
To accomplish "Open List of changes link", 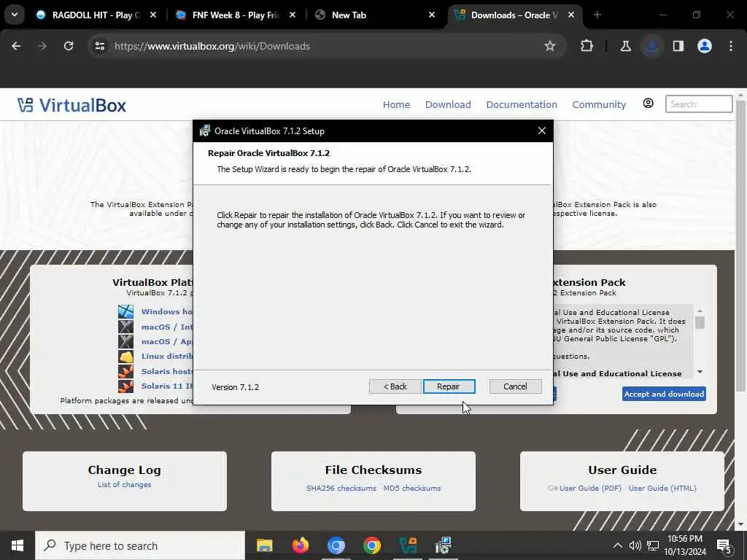I will point(124,485).
